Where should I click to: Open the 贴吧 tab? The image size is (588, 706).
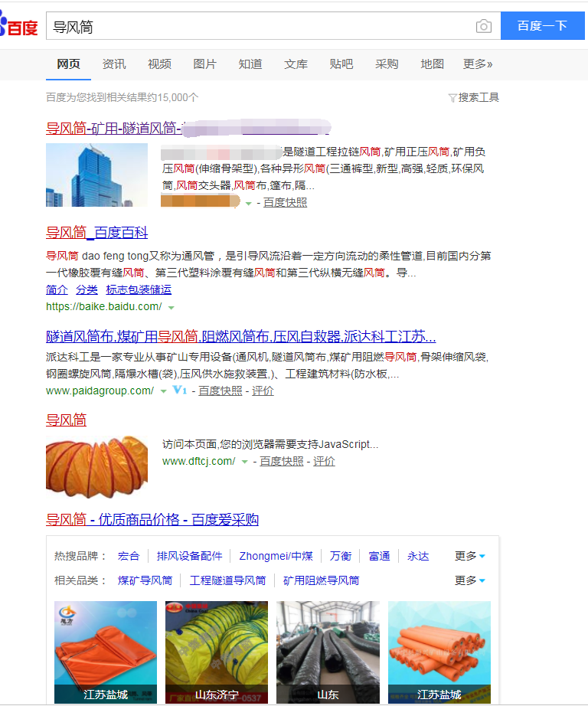click(x=341, y=64)
